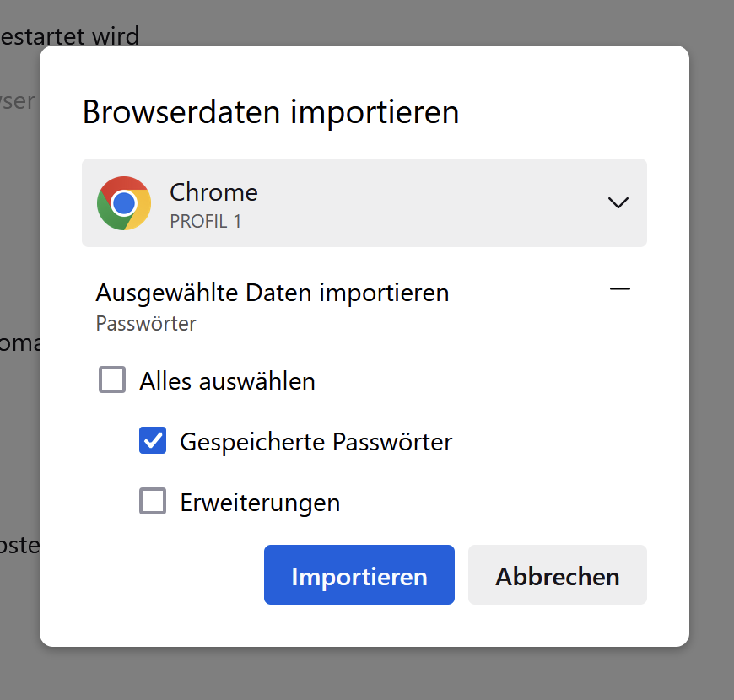Screen dimensions: 734x700
Task: Click the Passwörter summary subtitle
Action: click(x=146, y=324)
